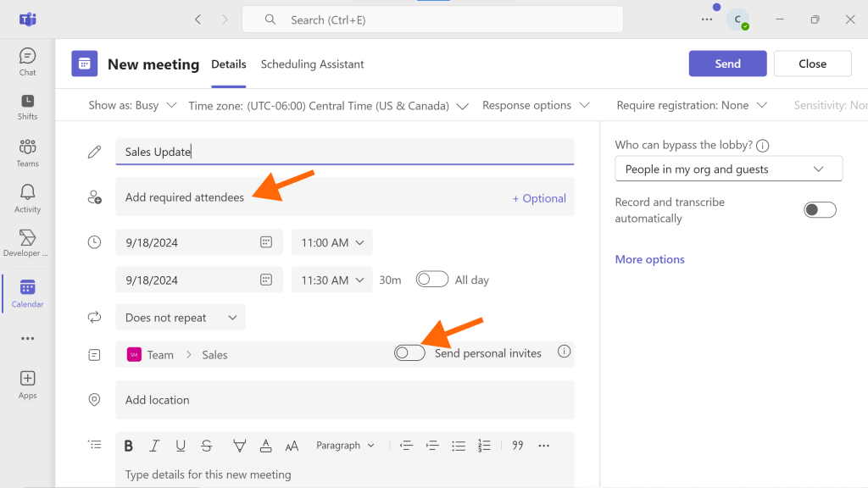868x488 pixels.
Task: Open the Activity feed
Action: (27, 198)
